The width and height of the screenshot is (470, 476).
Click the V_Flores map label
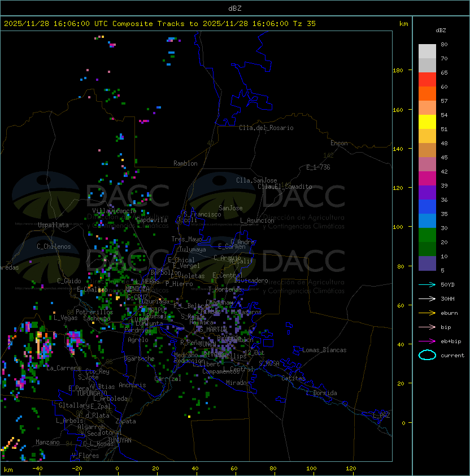pyautogui.click(x=85, y=456)
